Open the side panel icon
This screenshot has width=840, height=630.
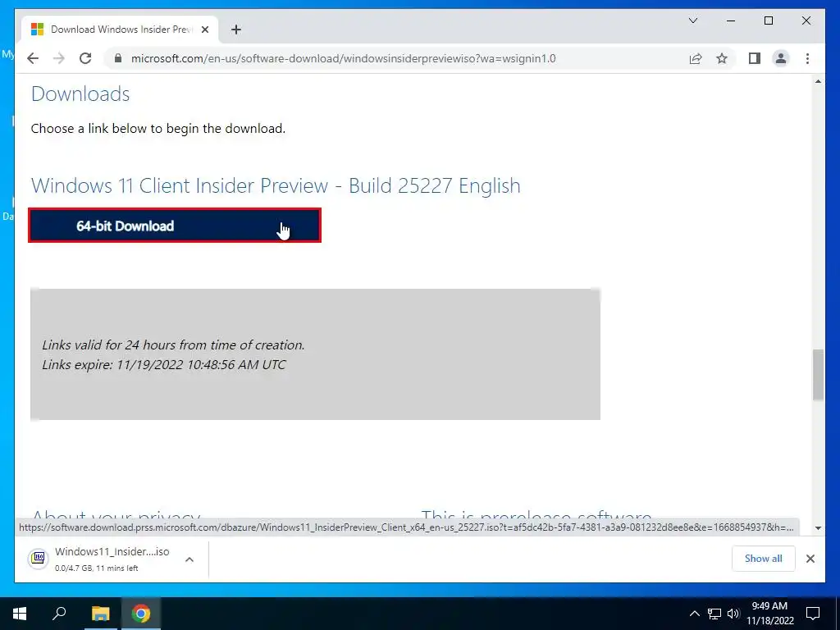click(755, 58)
